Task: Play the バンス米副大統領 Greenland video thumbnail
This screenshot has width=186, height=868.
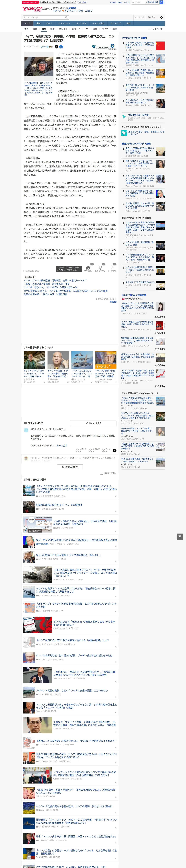Action: tap(160, 258)
